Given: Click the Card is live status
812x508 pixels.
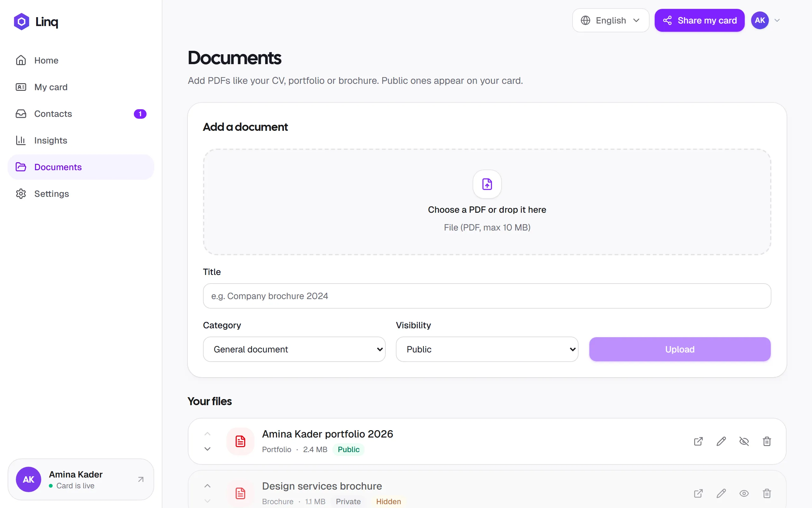Looking at the screenshot, I should [72, 486].
